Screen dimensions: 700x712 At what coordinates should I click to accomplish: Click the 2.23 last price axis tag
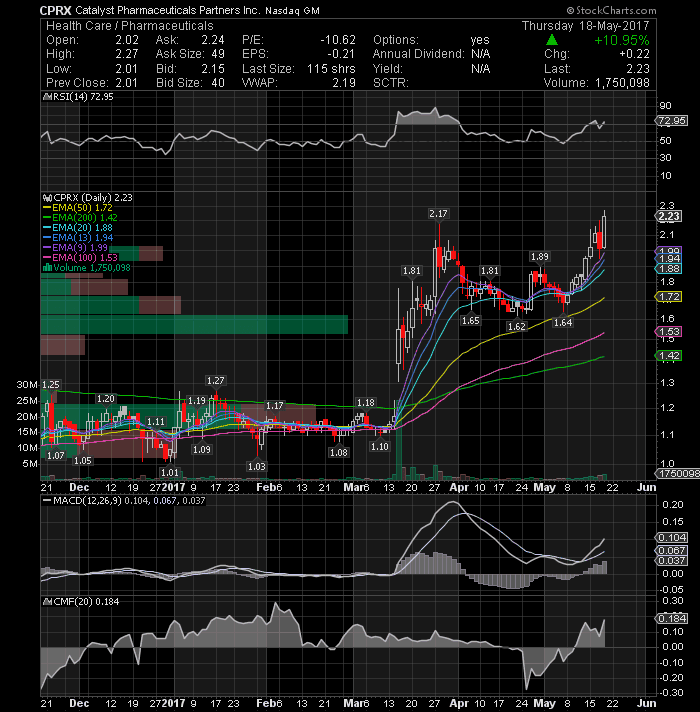tap(669, 216)
